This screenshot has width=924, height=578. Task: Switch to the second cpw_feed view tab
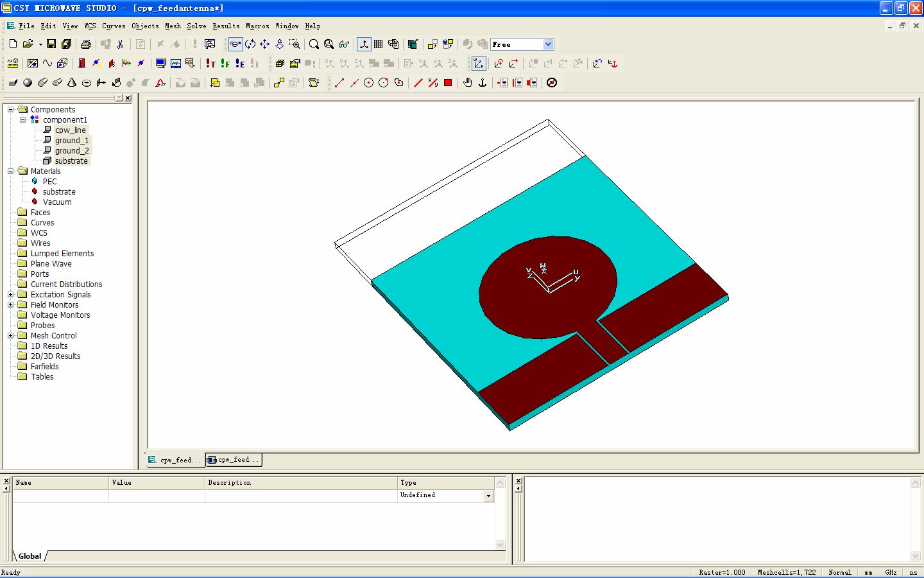(234, 460)
